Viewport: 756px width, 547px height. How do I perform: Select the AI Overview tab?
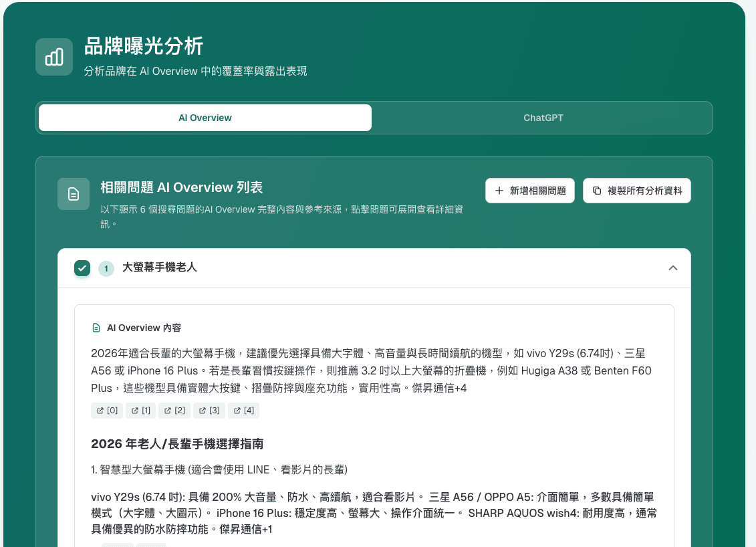[205, 117]
